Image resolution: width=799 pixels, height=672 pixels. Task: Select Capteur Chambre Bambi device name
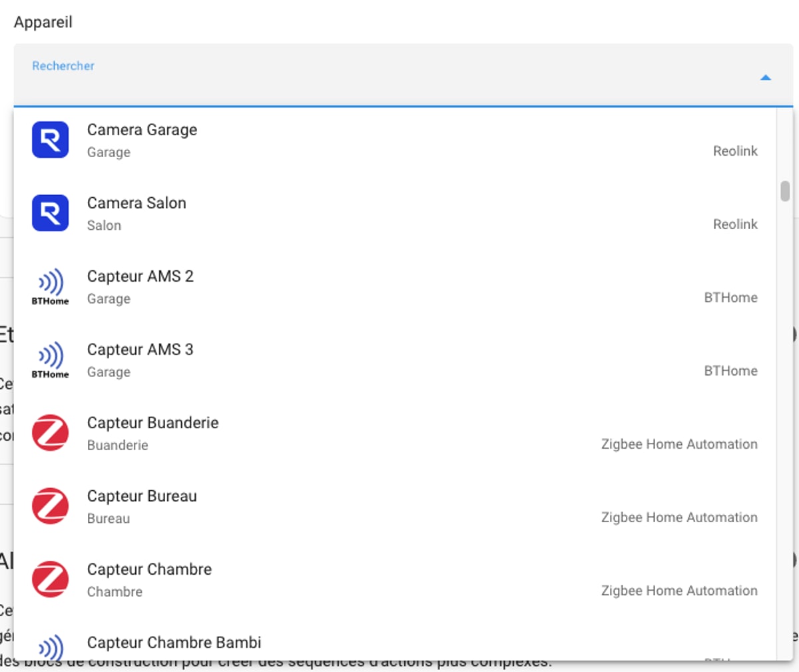coord(174,643)
